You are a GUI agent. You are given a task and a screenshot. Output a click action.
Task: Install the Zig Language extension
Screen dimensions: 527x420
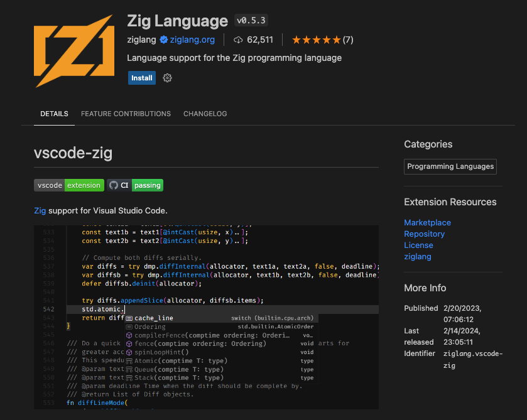[x=141, y=78]
